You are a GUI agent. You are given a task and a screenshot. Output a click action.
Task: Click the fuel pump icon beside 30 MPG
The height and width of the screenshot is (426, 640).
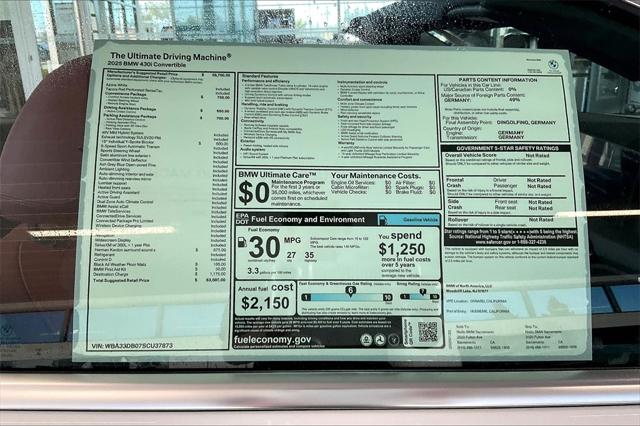coord(242,242)
